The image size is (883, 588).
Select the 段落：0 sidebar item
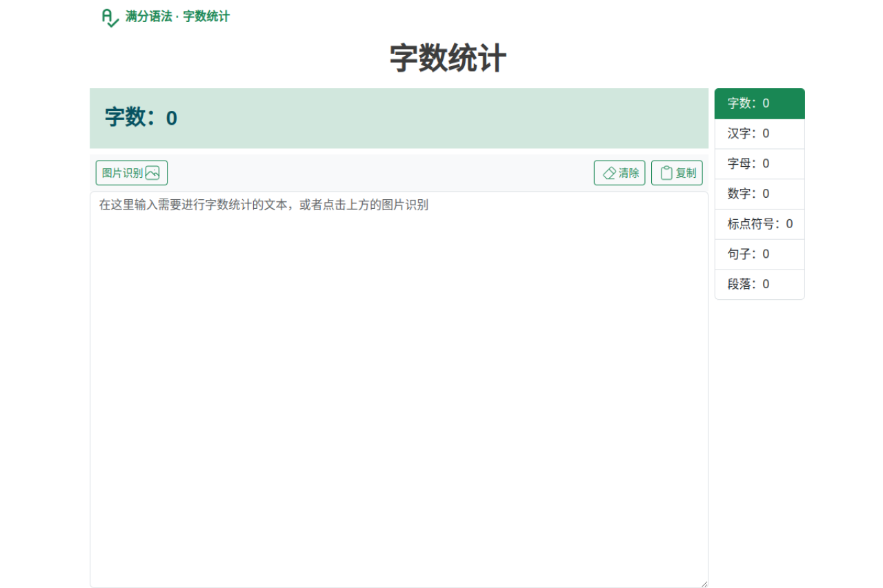[760, 285]
